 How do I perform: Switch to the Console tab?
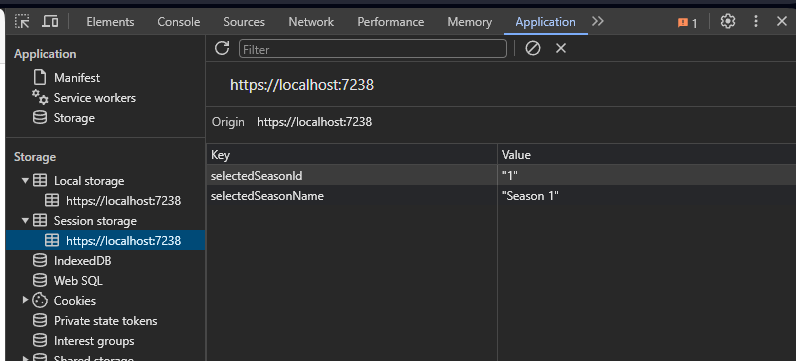(179, 22)
